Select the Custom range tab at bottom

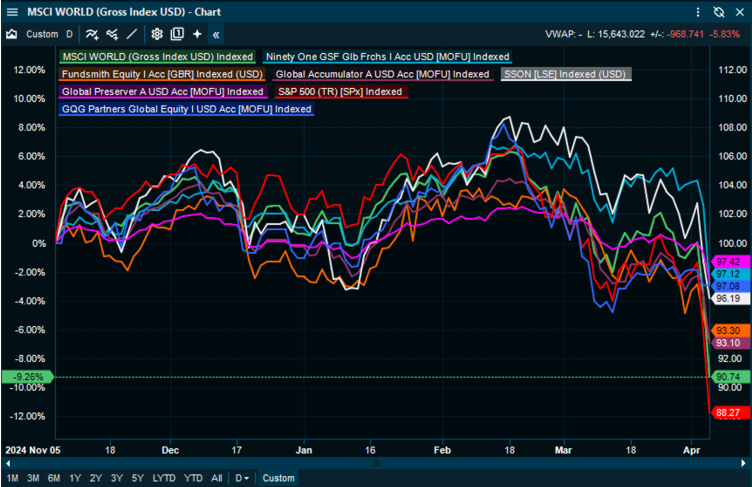coord(279,478)
